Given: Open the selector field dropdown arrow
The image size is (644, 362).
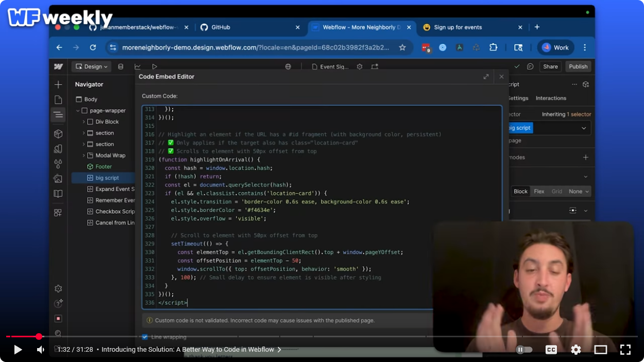Looking at the screenshot, I should tap(584, 128).
